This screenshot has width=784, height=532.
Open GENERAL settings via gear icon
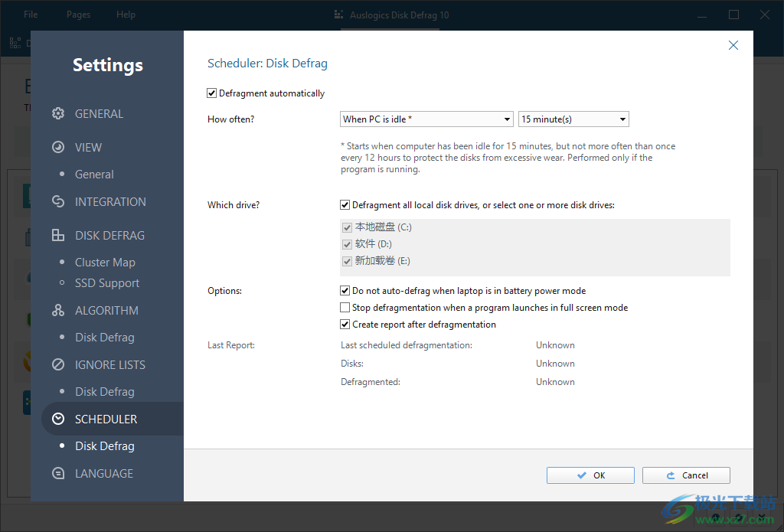[x=58, y=113]
